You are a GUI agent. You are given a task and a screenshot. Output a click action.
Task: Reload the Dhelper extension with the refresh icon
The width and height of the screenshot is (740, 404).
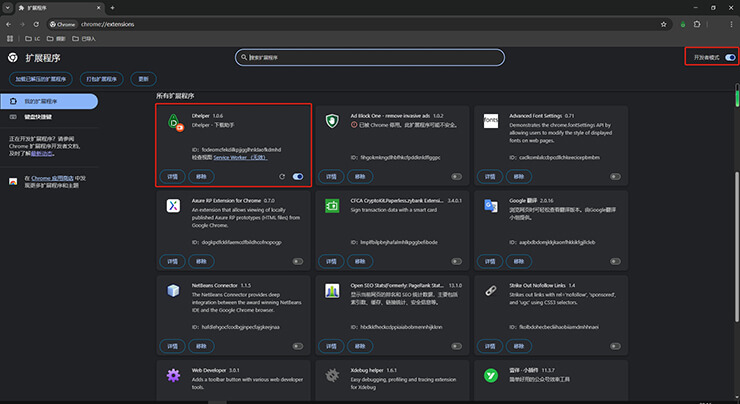coord(282,177)
